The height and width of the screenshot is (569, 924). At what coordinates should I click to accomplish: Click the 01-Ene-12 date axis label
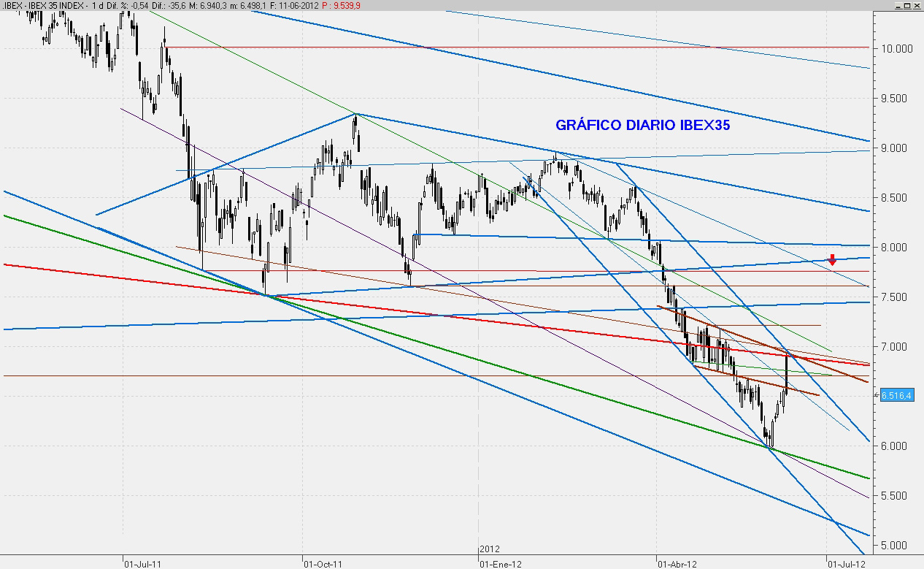500,563
